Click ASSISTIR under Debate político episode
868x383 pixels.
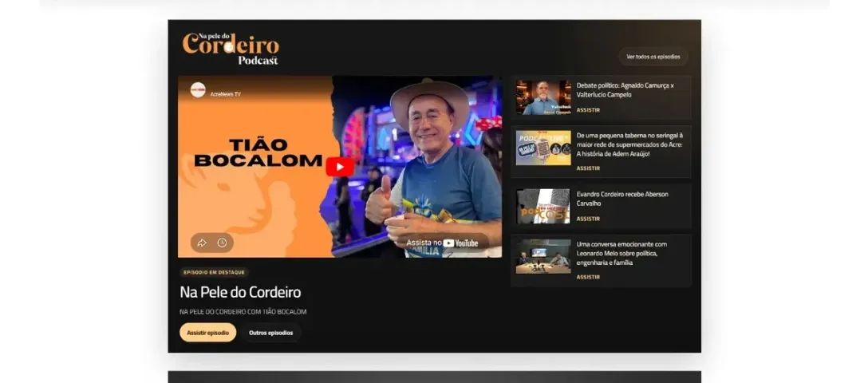coord(588,110)
